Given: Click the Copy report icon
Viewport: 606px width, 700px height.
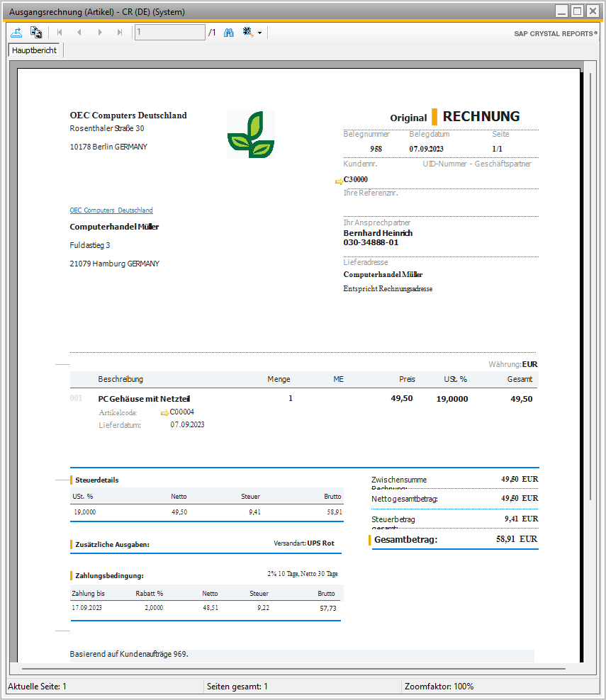Looking at the screenshot, I should click(x=36, y=33).
